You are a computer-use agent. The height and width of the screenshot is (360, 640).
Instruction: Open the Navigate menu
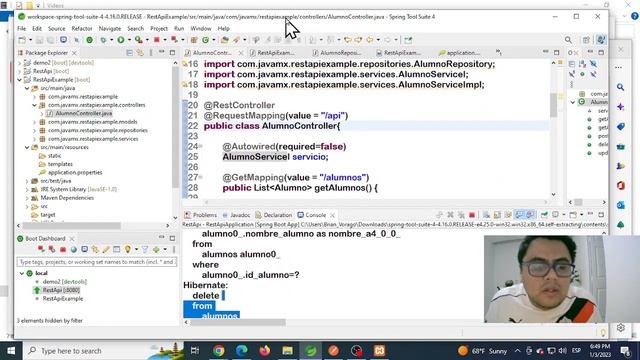110,29
